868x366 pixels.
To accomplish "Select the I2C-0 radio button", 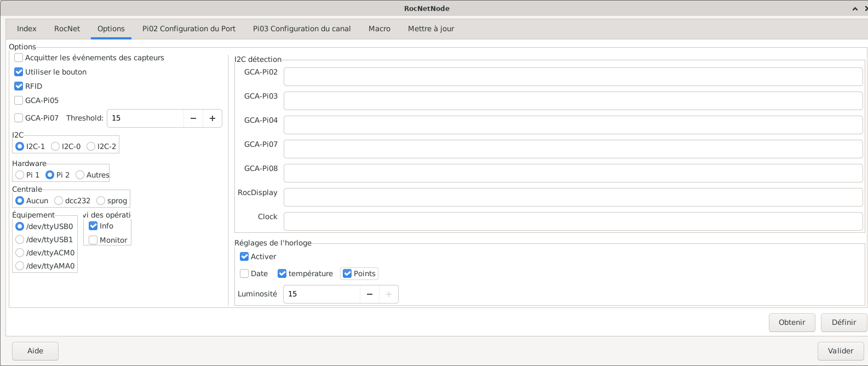I will coord(55,146).
